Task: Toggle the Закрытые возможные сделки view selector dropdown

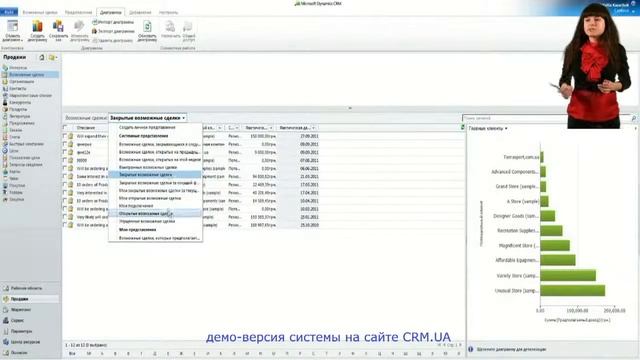Action: (x=147, y=118)
